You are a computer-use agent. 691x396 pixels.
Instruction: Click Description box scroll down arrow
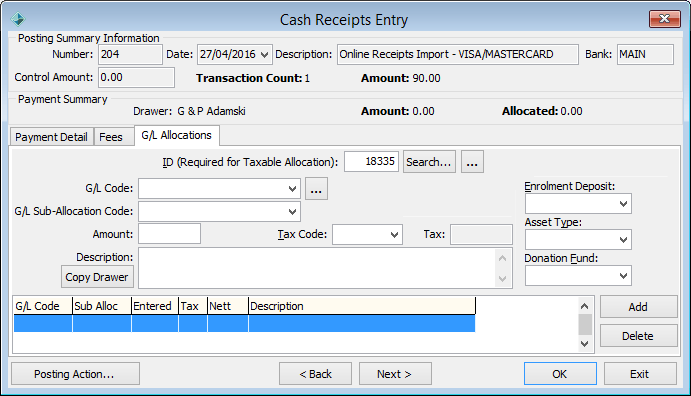tap(502, 278)
